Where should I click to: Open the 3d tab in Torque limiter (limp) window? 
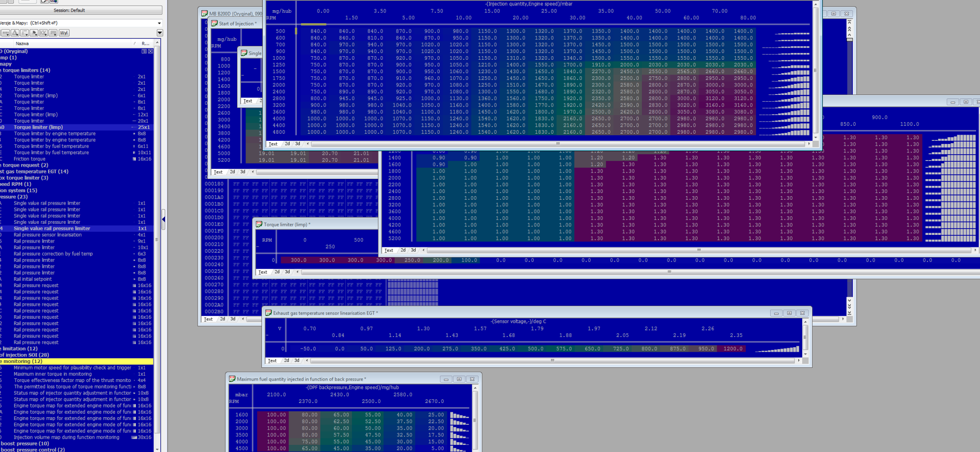(x=287, y=272)
